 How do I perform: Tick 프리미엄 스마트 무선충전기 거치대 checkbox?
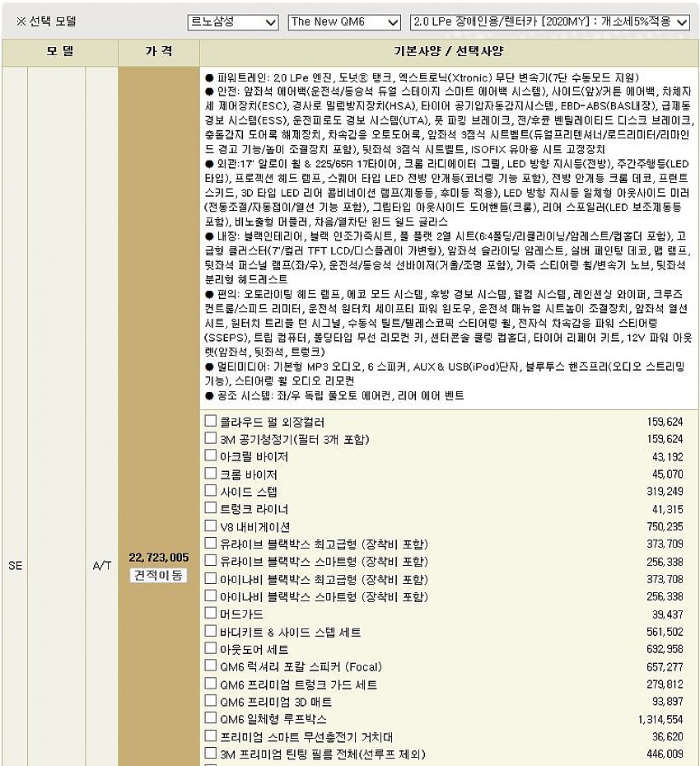tap(210, 736)
